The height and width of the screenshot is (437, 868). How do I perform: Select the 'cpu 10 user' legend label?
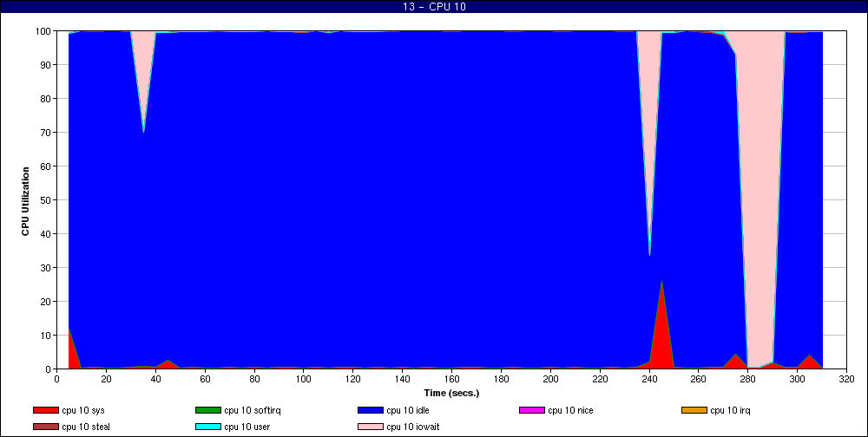247,427
